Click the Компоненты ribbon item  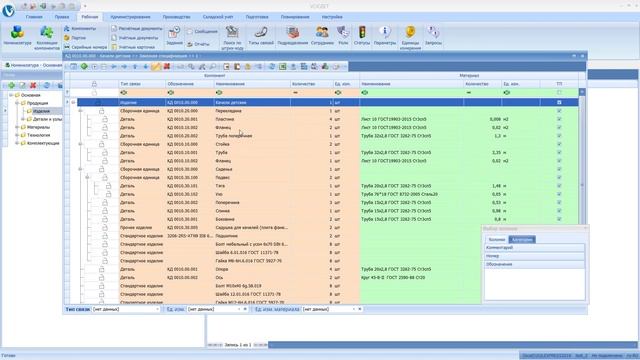[80, 29]
